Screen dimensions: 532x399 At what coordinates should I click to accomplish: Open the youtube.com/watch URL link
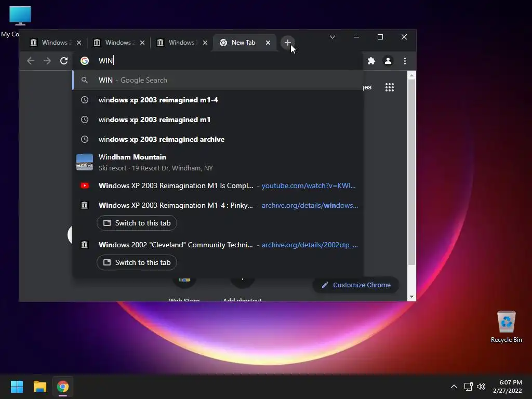pos(309,185)
